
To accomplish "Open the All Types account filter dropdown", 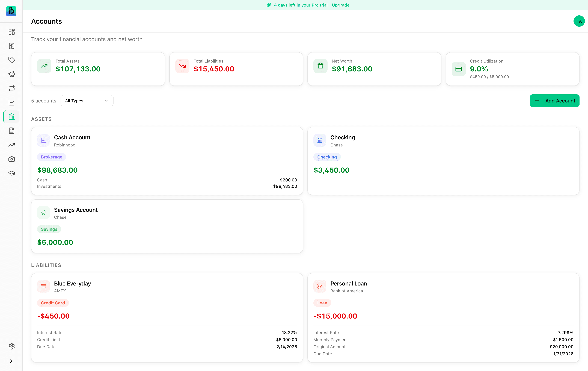I will tap(87, 101).
